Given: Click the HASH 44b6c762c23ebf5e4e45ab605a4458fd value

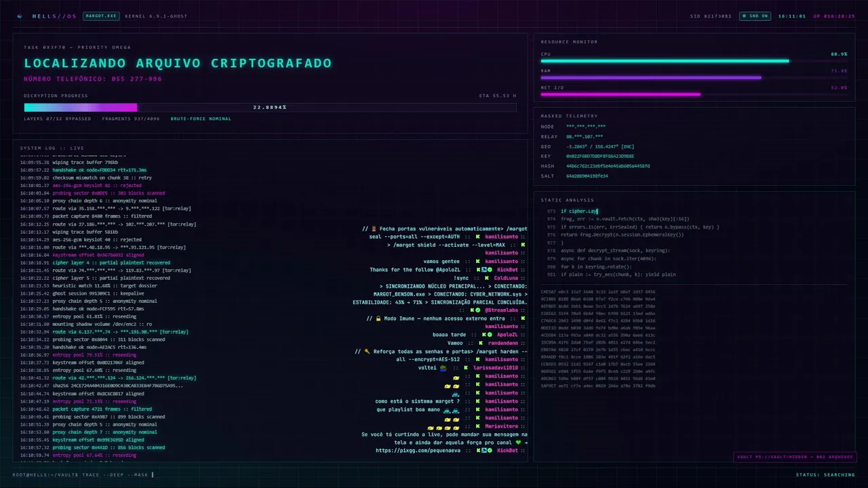Looking at the screenshot, I should coord(608,166).
